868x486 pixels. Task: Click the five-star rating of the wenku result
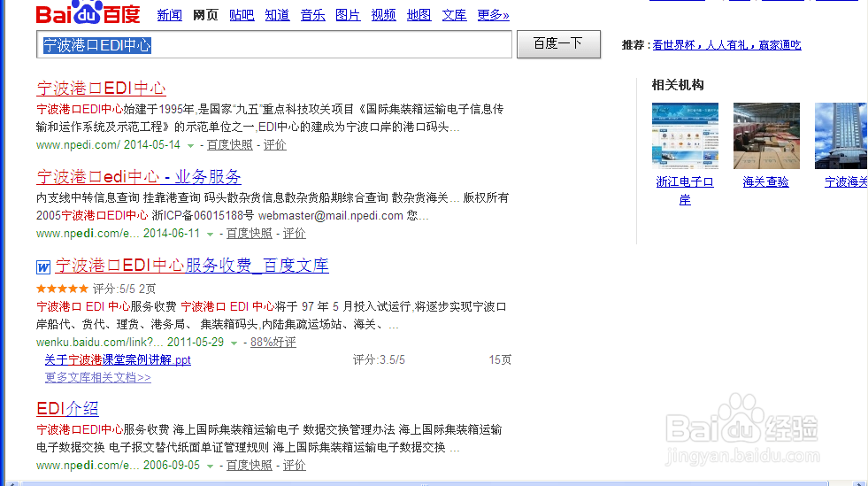pyautogui.click(x=62, y=289)
